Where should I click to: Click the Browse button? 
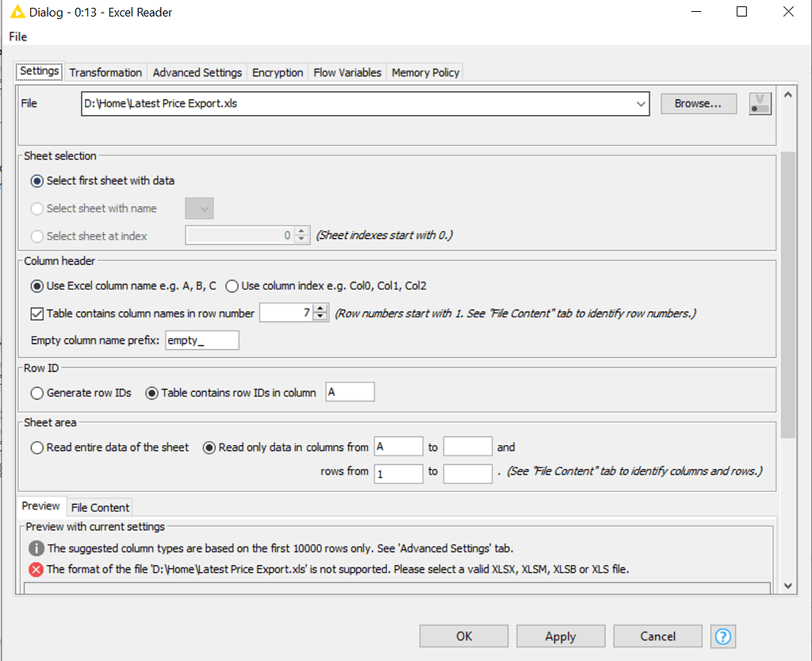(x=698, y=103)
